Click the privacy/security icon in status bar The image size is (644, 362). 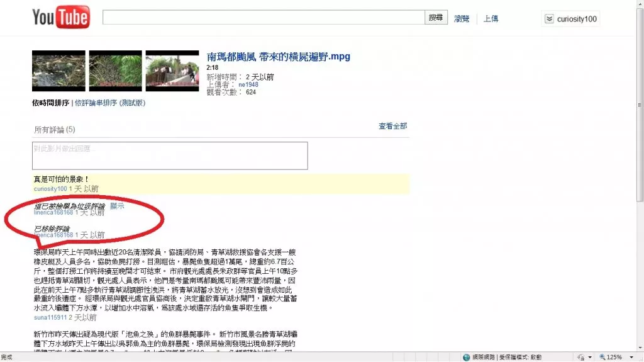[580, 357]
